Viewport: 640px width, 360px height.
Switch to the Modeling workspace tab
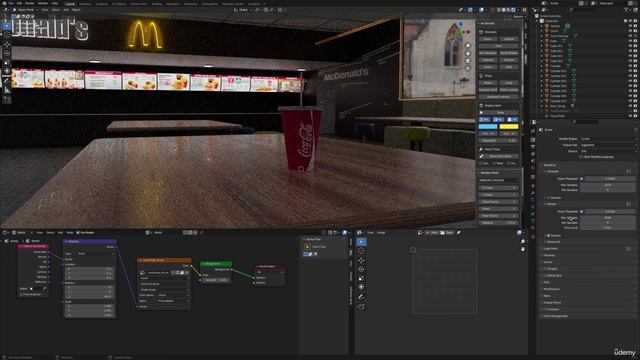click(85, 4)
